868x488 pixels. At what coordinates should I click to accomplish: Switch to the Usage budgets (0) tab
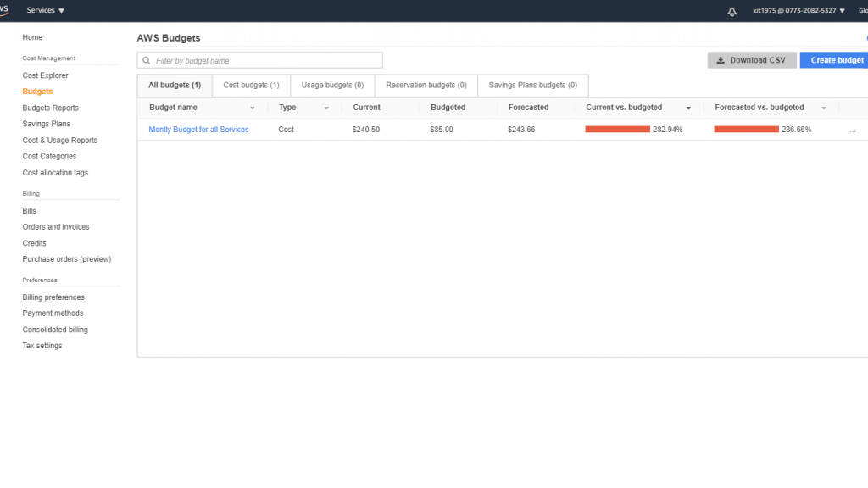pos(332,86)
